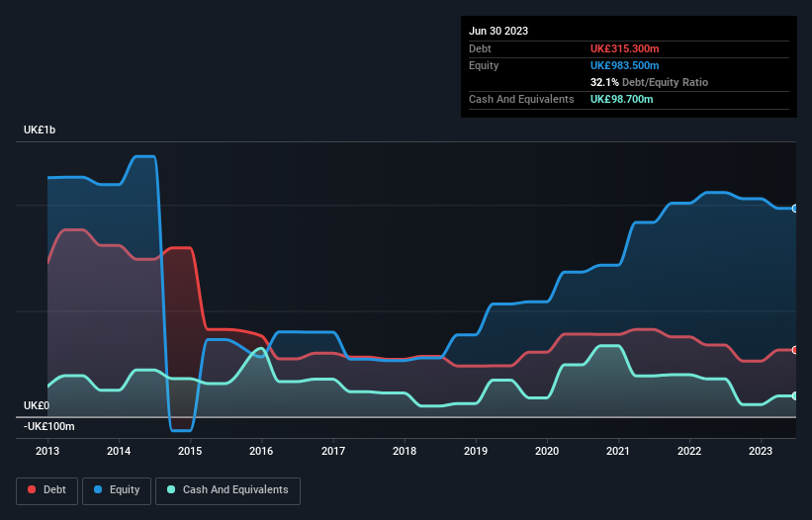Click the Debt row label in tooltip

pyautogui.click(x=480, y=48)
